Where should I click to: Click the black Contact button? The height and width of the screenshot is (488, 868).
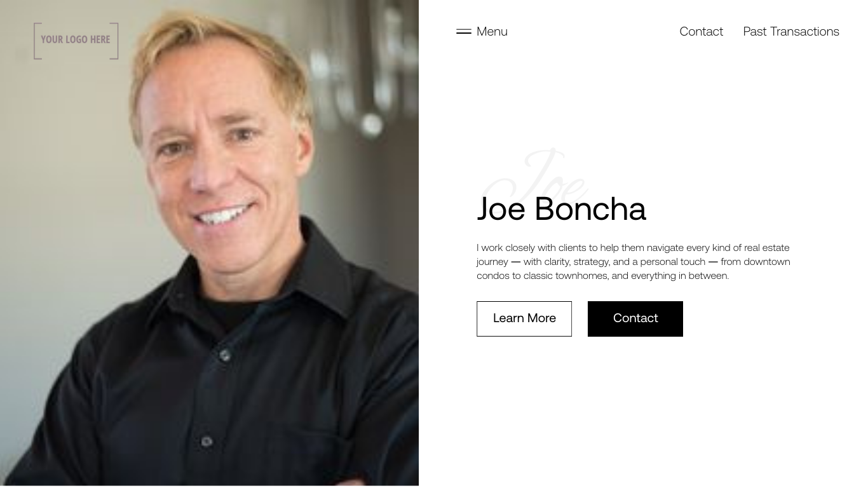click(x=635, y=318)
